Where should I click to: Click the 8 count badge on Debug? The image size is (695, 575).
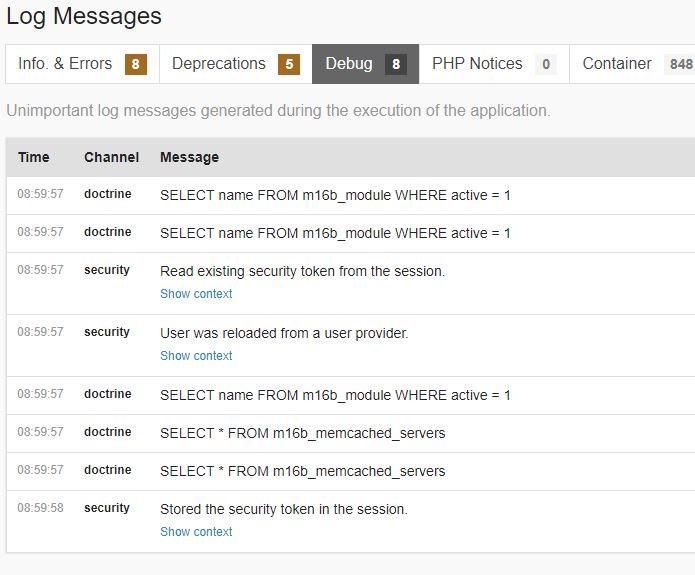396,65
